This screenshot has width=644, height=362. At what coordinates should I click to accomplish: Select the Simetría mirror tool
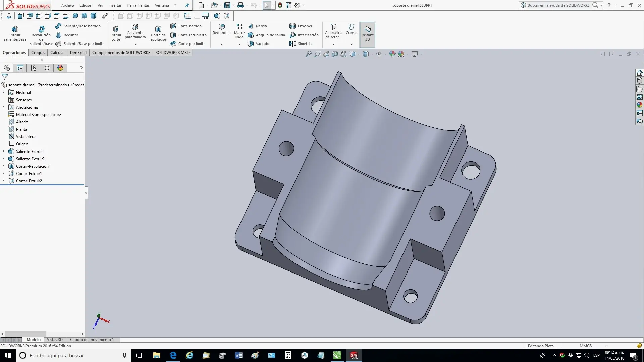pos(301,44)
